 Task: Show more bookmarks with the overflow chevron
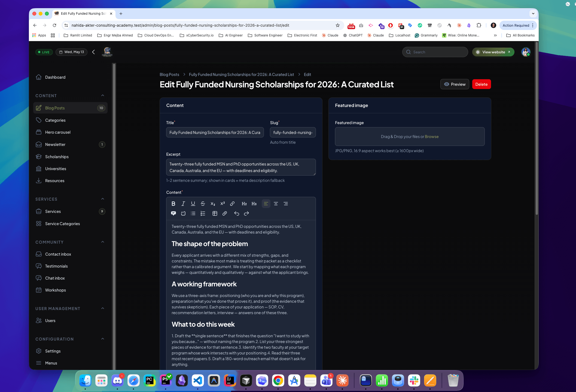click(495, 35)
